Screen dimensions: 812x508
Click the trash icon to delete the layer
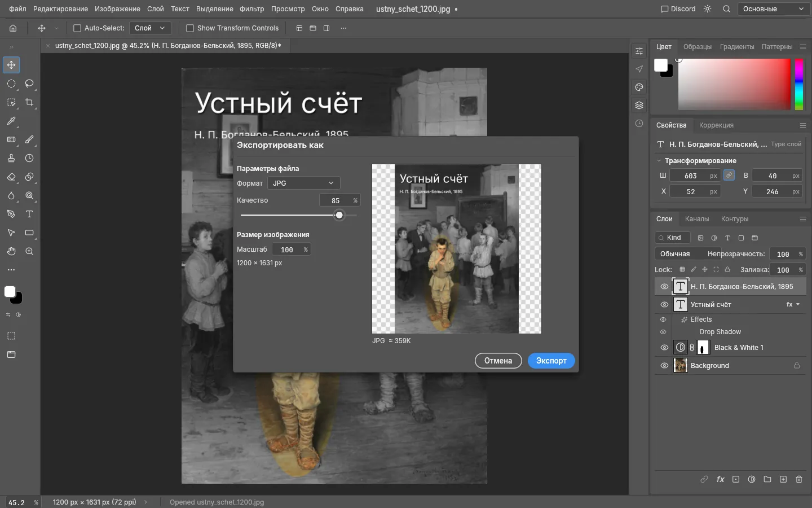(799, 479)
